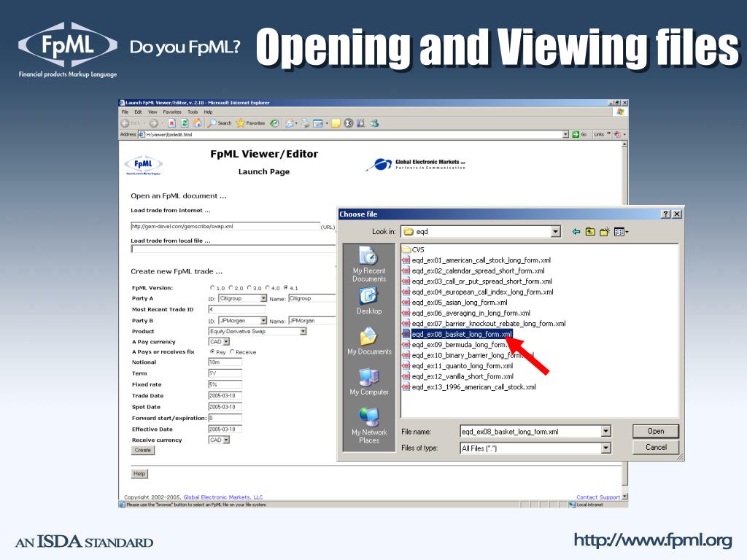The width and height of the screenshot is (747, 560).
Task: Expand the IE Address bar dropdown
Action: (565, 135)
